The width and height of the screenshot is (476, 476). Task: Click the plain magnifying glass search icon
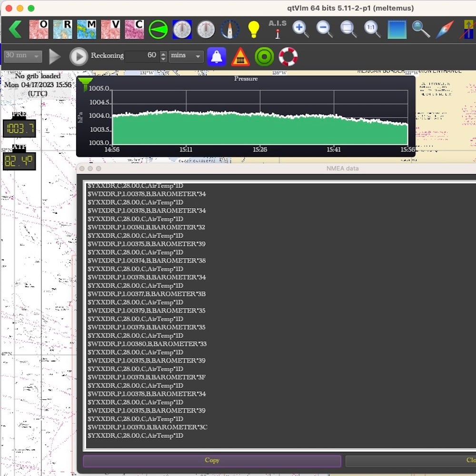point(421,30)
